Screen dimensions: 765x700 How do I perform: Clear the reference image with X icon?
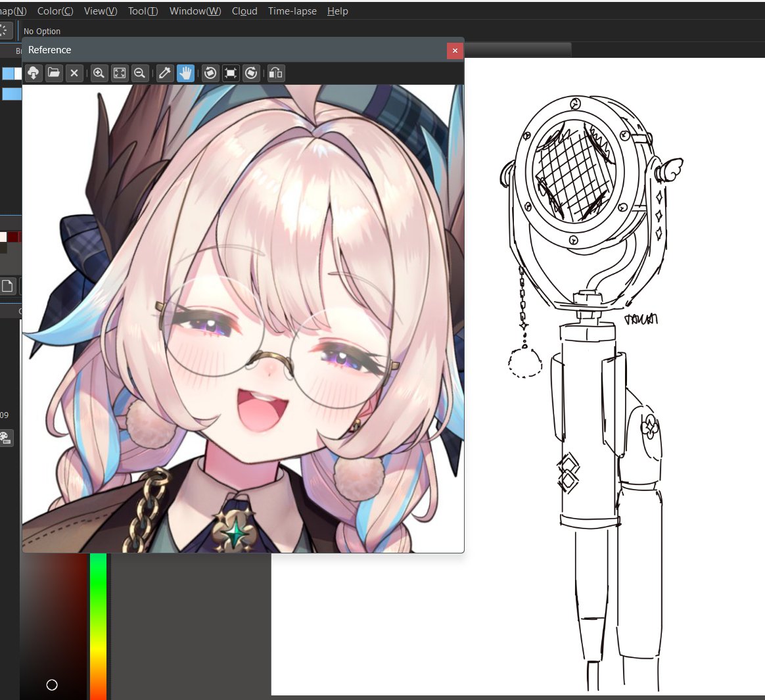coord(74,73)
